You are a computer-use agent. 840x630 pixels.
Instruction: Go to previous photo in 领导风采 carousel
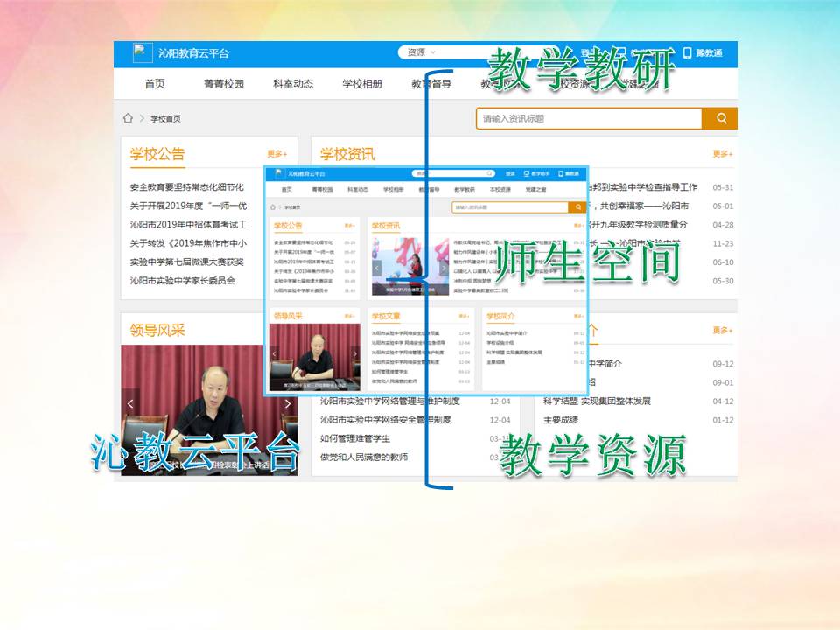(132, 404)
